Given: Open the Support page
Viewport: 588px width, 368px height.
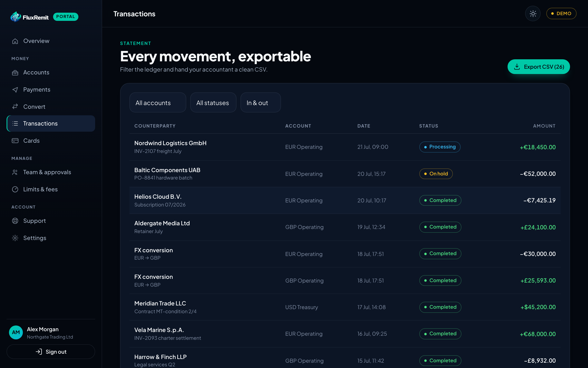Looking at the screenshot, I should (x=51, y=221).
